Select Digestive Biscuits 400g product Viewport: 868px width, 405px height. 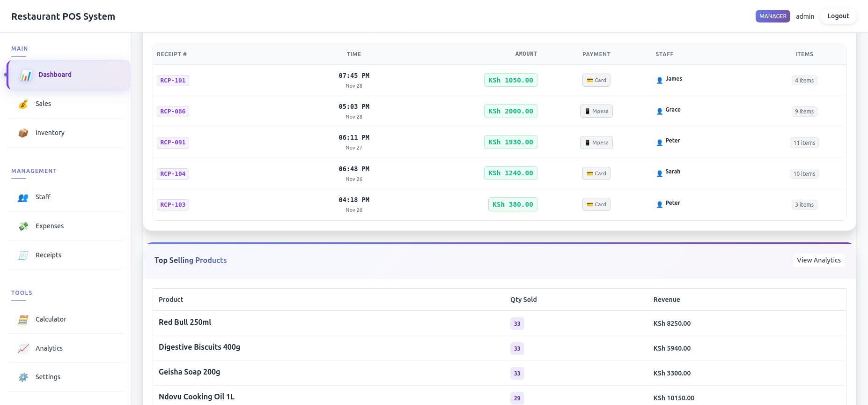[500, 348]
